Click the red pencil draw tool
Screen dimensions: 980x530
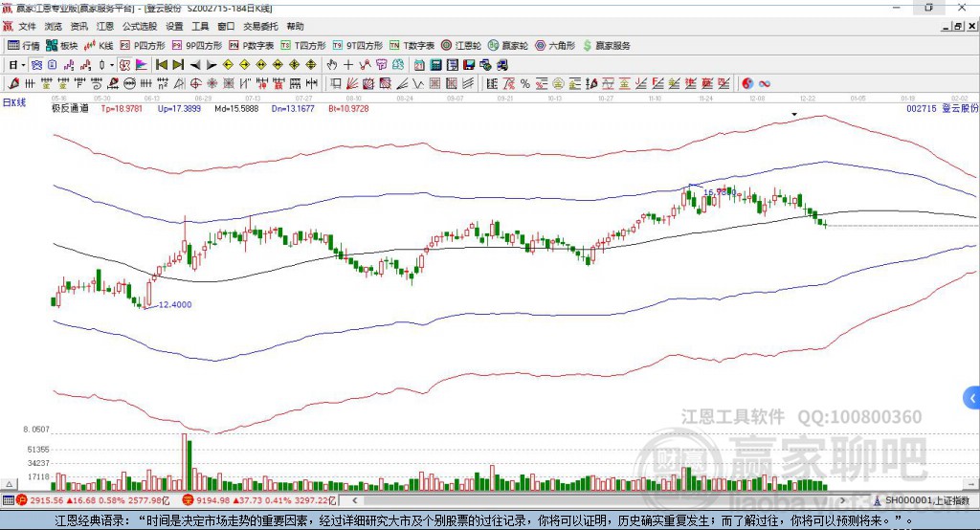[x=13, y=84]
